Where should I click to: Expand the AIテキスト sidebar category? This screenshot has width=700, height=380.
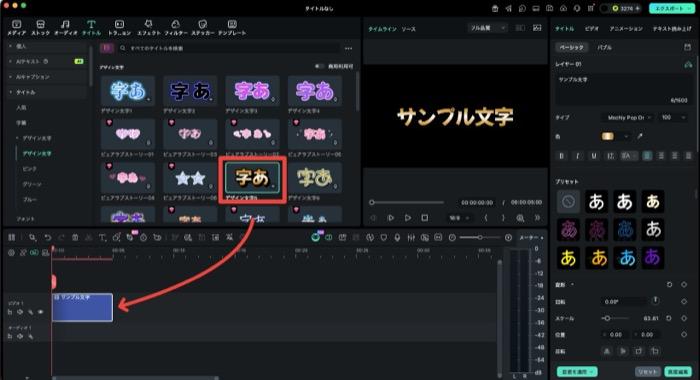click(x=45, y=61)
